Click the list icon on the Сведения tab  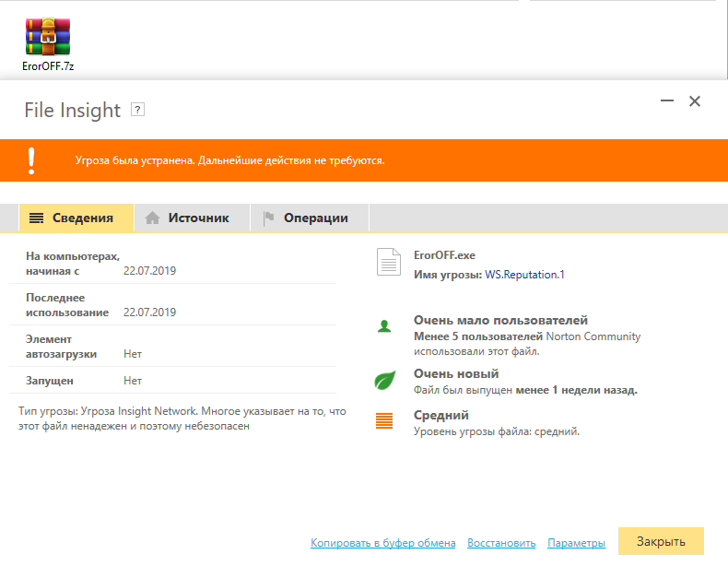(36, 218)
